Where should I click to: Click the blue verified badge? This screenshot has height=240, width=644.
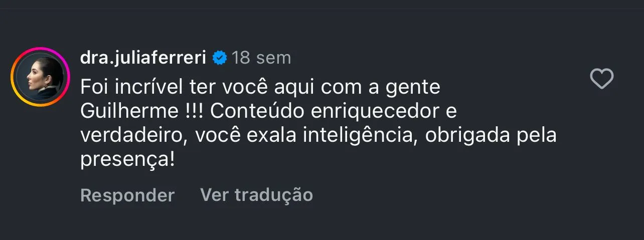pos(219,58)
